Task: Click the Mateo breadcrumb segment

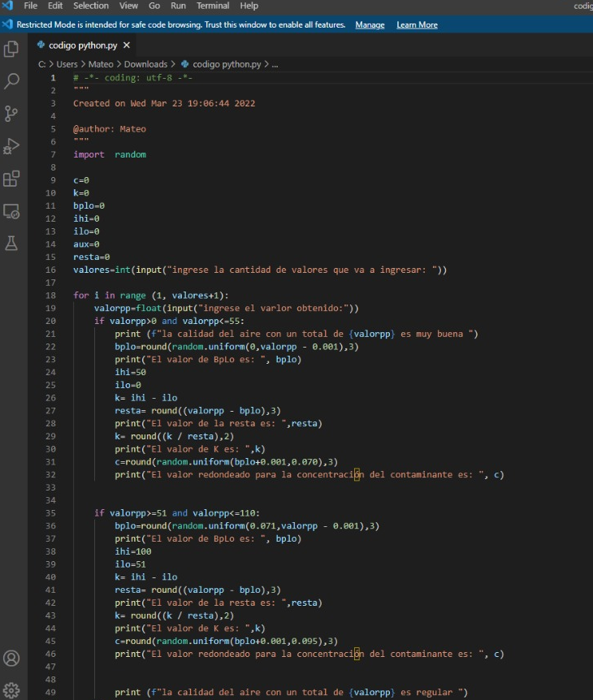Action: pyautogui.click(x=101, y=64)
